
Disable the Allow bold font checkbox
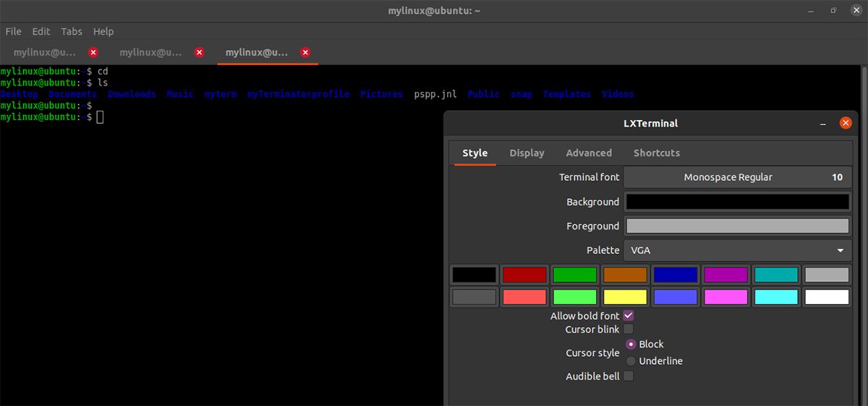[628, 316]
